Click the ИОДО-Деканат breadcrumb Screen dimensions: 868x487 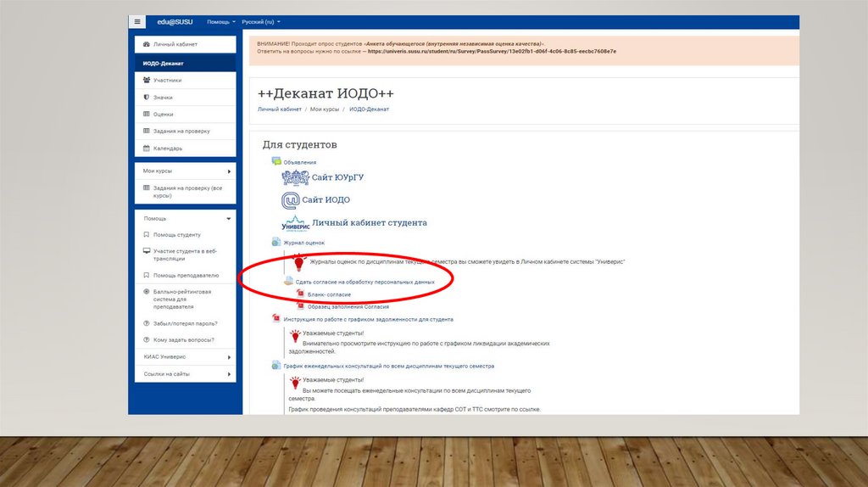370,109
